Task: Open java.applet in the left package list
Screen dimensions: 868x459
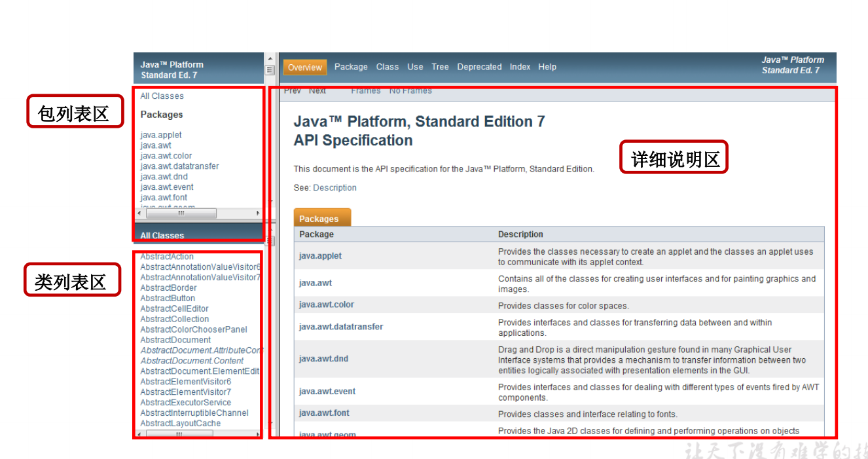Action: click(x=161, y=135)
